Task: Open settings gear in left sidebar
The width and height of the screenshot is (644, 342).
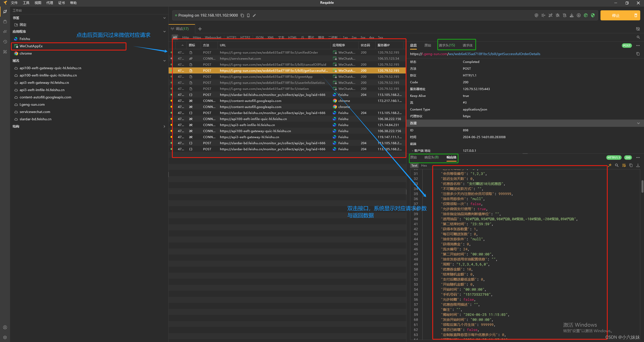Action: [5, 337]
